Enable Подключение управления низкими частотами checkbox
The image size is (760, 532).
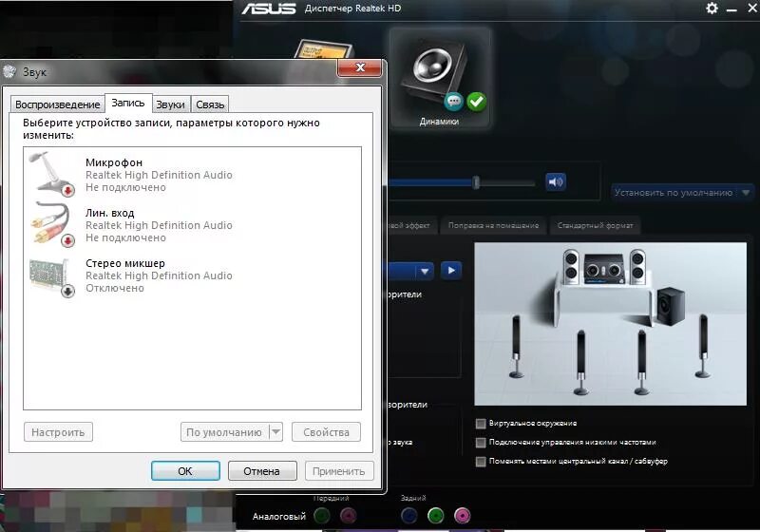481,443
